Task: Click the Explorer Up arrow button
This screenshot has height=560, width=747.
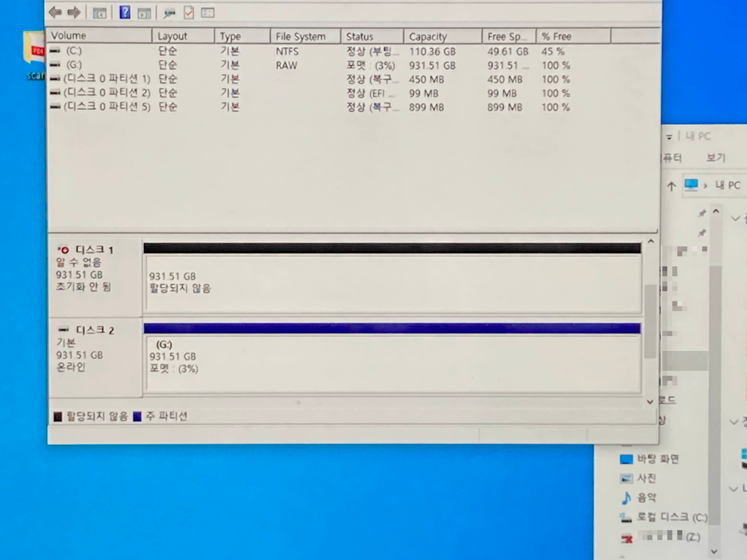Action: click(671, 186)
